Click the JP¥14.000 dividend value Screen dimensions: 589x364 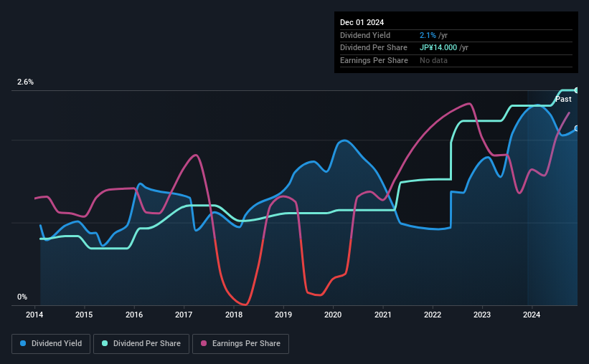[x=438, y=48]
